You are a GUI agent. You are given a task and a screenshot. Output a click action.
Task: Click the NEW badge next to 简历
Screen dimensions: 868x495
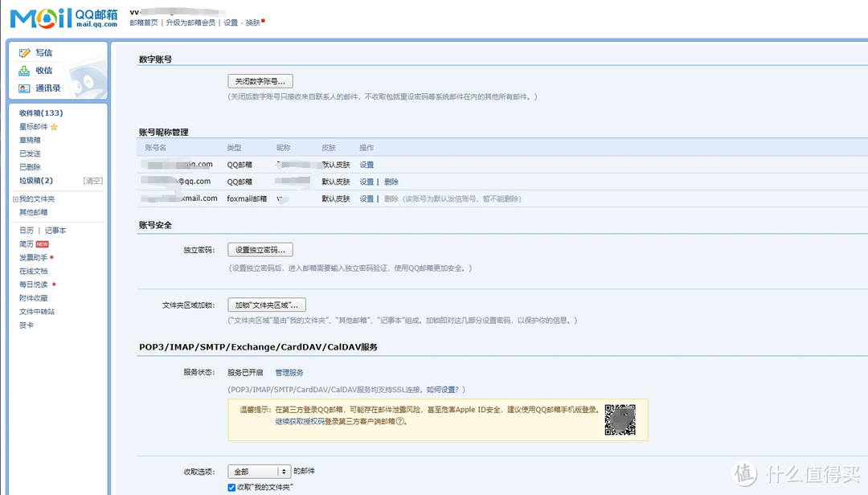[42, 244]
